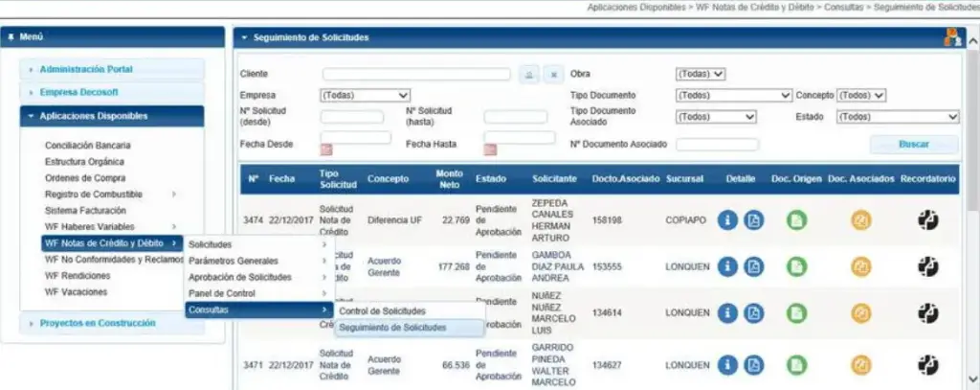Click Recordatorio icon for request 3471
Screen dimensions: 980x390
pyautogui.click(x=928, y=364)
